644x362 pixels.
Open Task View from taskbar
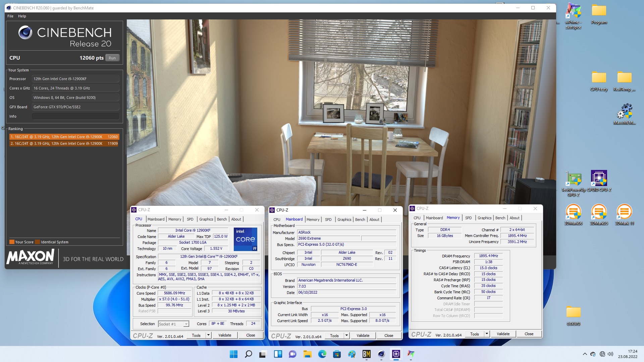(263, 354)
